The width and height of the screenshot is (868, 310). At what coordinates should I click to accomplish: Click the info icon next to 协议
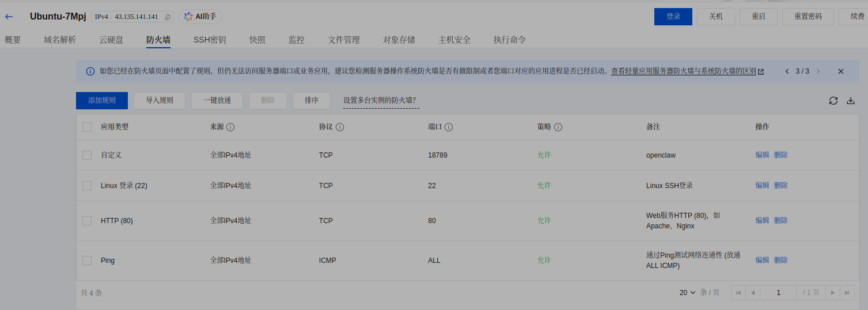(x=340, y=127)
